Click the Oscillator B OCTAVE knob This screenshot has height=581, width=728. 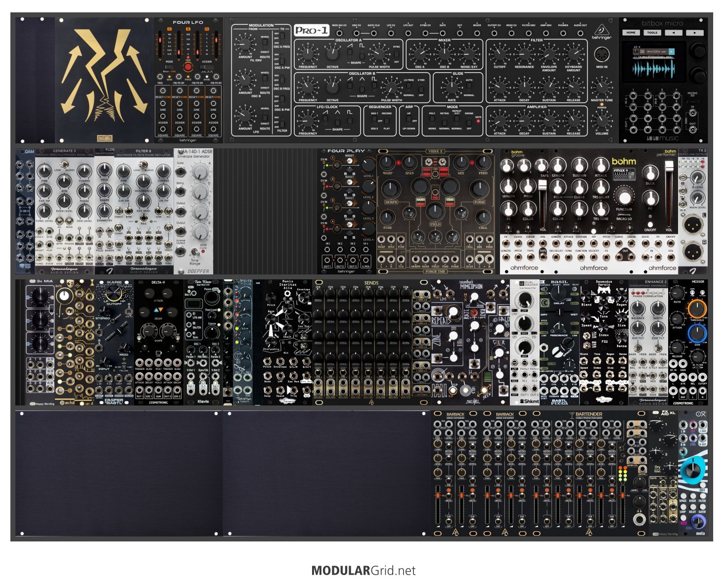click(332, 88)
